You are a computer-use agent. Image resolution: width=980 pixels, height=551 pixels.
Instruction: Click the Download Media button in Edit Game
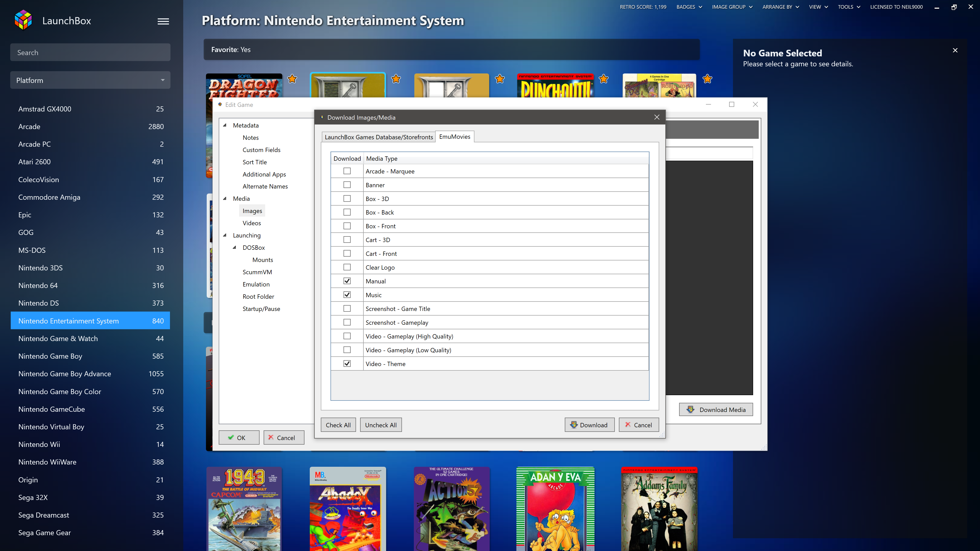tap(716, 409)
